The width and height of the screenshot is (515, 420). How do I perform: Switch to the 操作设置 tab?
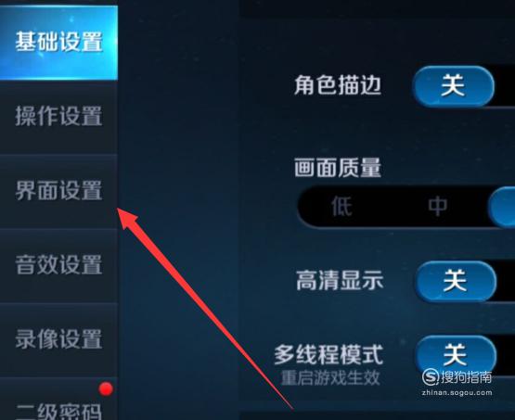58,117
